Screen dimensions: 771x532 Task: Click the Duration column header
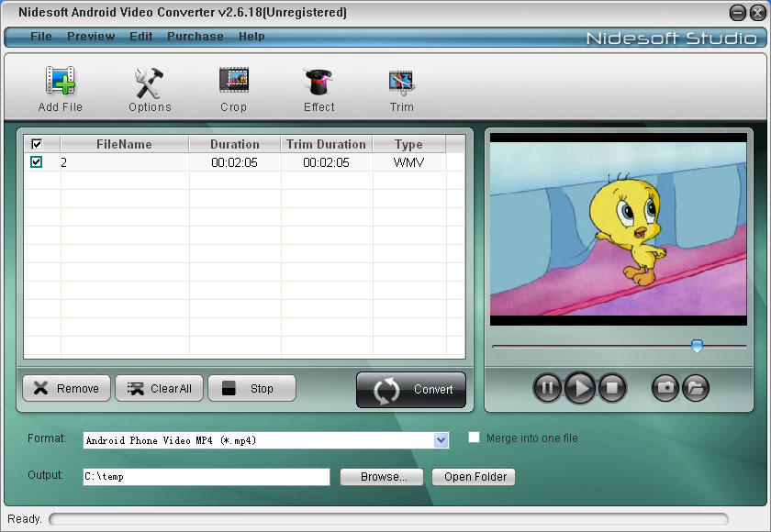[x=235, y=144]
